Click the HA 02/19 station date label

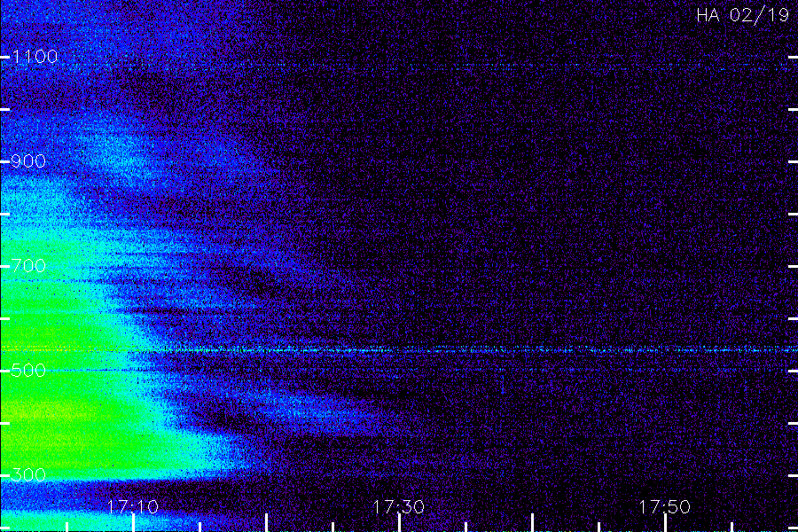[x=742, y=15]
